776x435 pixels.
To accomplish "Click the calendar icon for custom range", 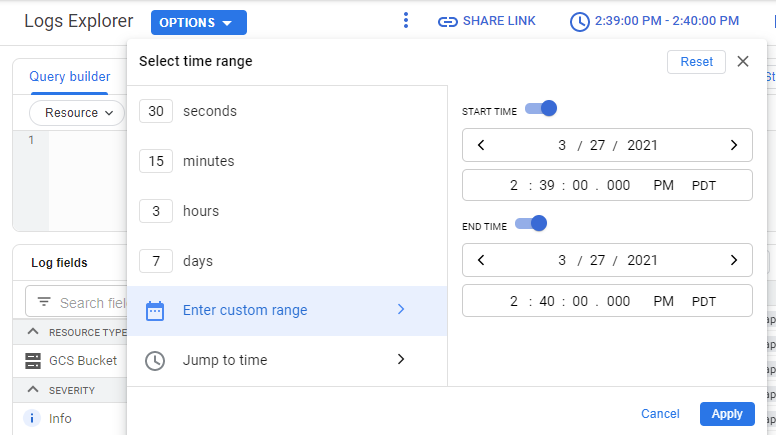I will click(155, 311).
